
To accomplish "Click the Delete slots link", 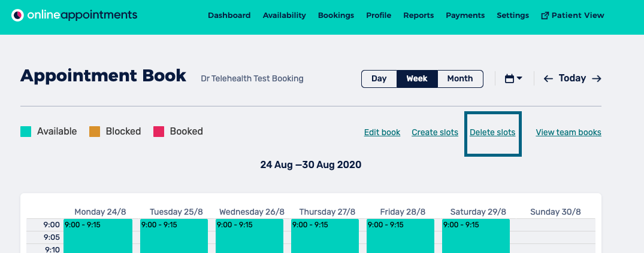I will tap(492, 132).
